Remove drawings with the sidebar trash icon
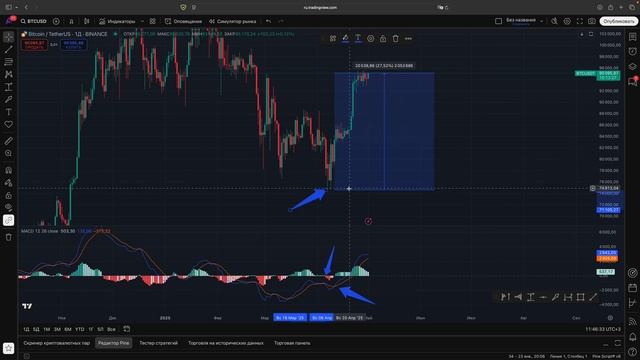640x360 pixels. point(9,237)
